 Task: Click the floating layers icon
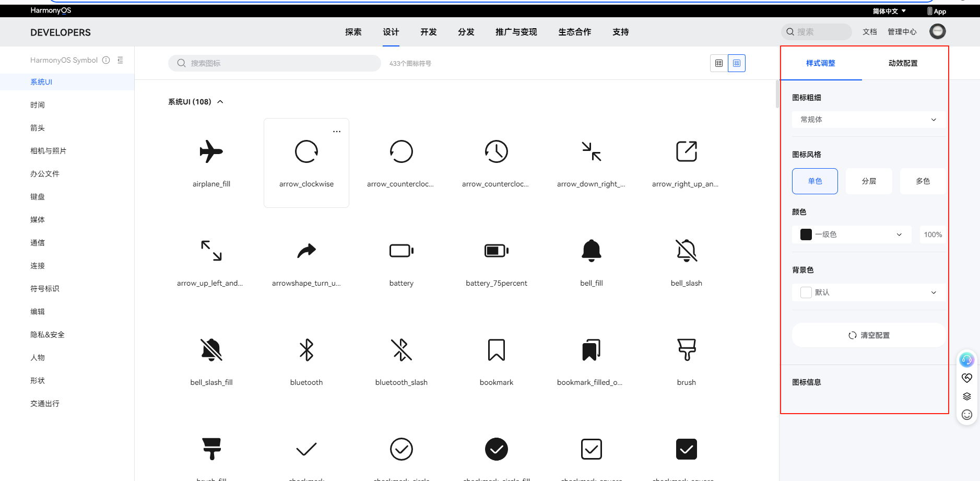pos(967,396)
